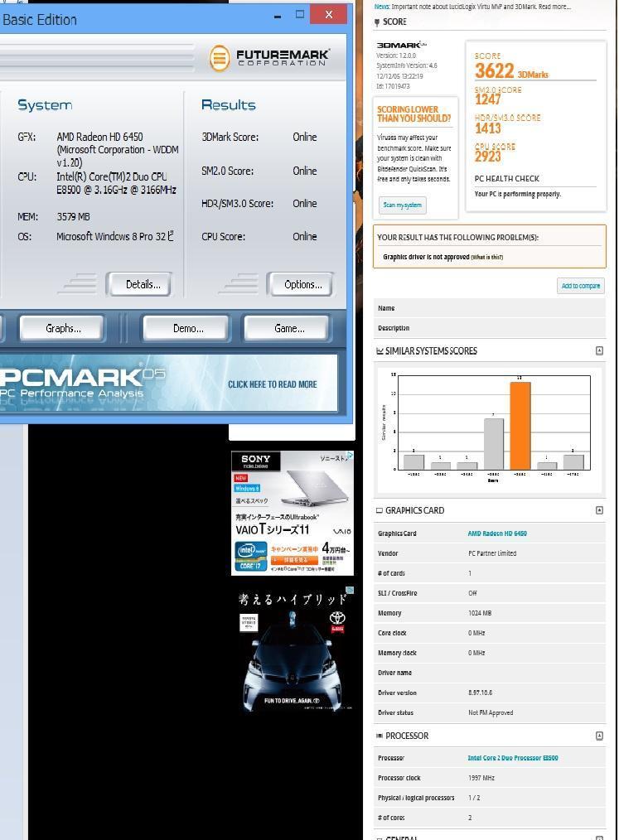Select the HDR/SM3.0 score value 1413
Image resolution: width=619 pixels, height=840 pixels.
click(488, 128)
